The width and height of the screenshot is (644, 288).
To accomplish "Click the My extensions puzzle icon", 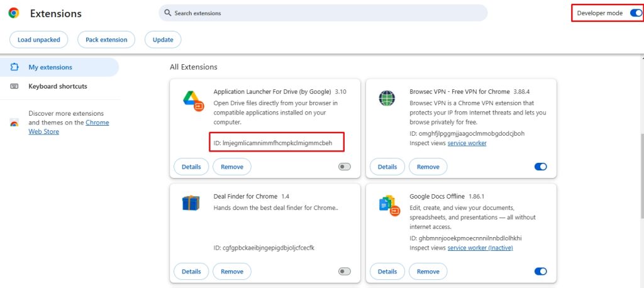I will click(14, 67).
